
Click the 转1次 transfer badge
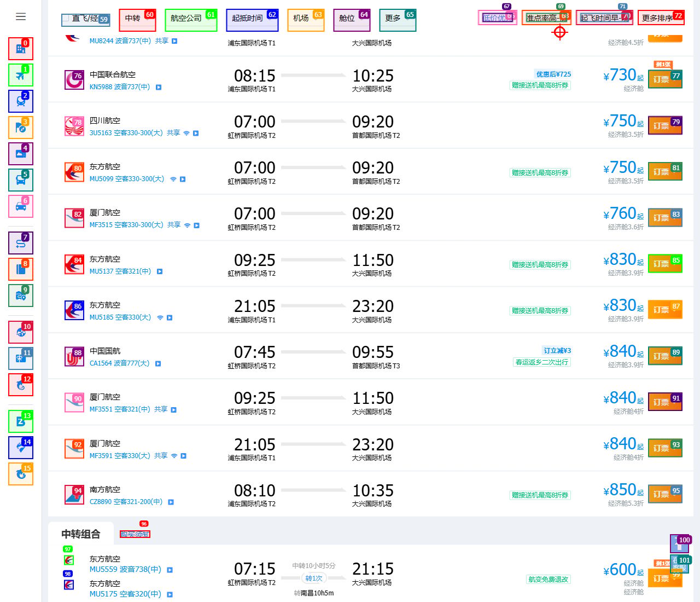314,578
